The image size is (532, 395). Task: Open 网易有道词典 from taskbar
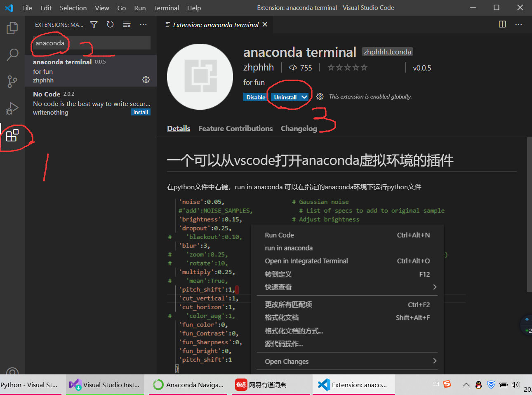coord(271,385)
